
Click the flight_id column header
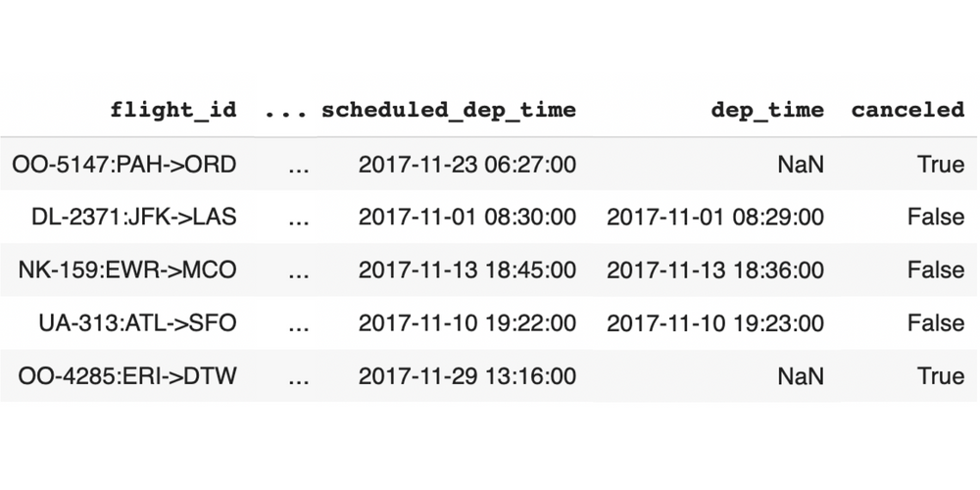pos(172,110)
